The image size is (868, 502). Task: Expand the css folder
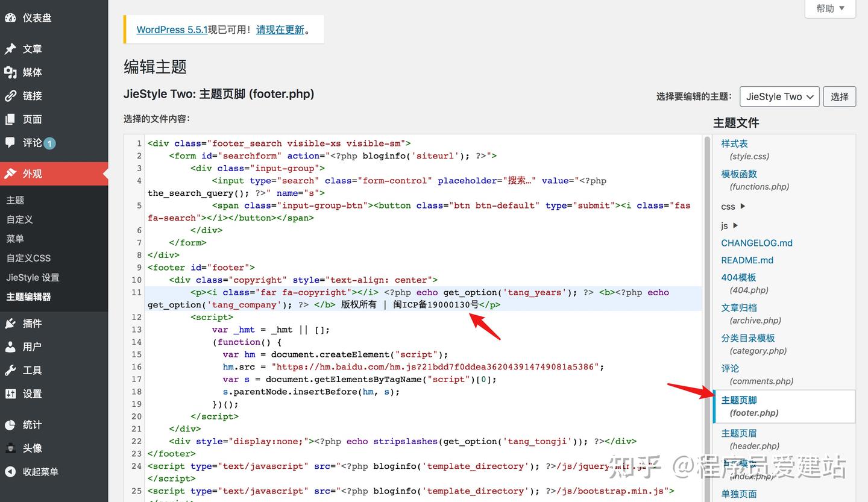tap(733, 206)
